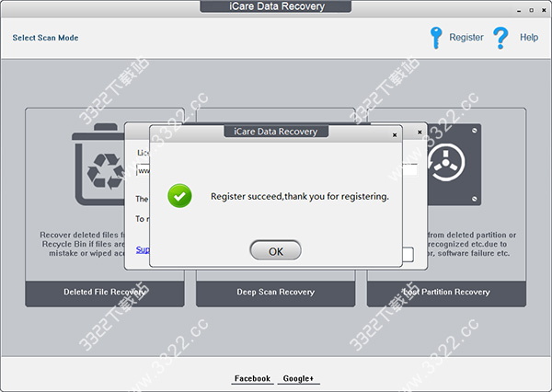Screen dimensions: 552x392
Task: Choose Lost Partition Recovery mode
Action: pyautogui.click(x=446, y=294)
